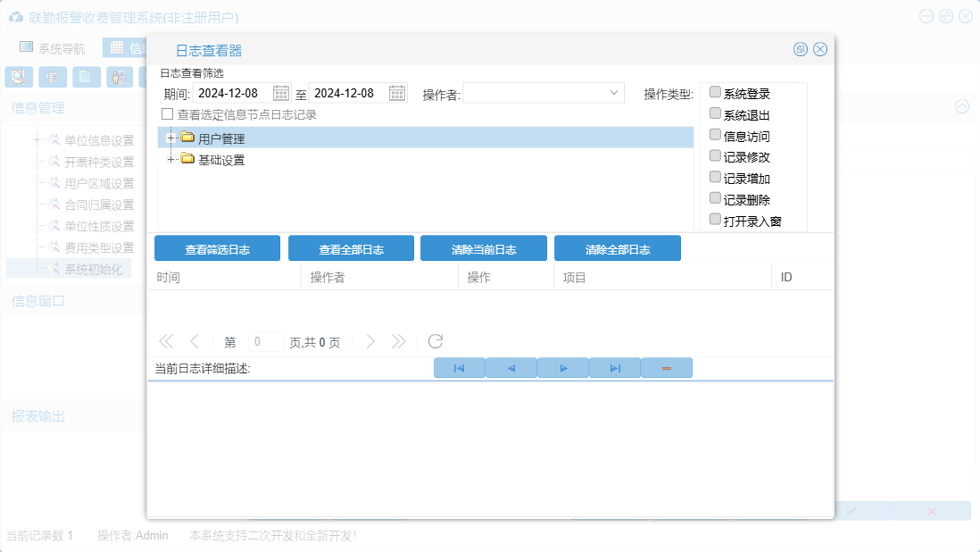Jump to first log record button

pos(459,368)
